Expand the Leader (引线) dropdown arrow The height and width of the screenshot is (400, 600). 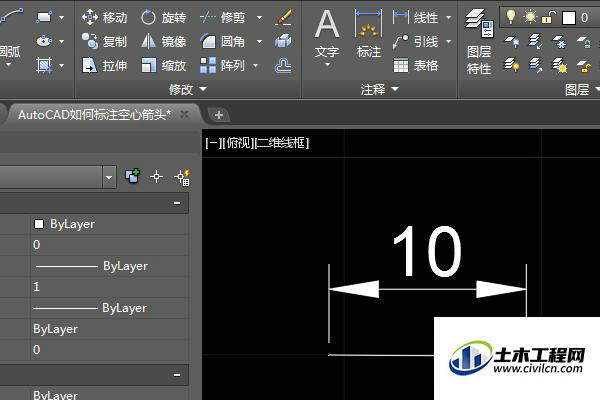tap(448, 41)
